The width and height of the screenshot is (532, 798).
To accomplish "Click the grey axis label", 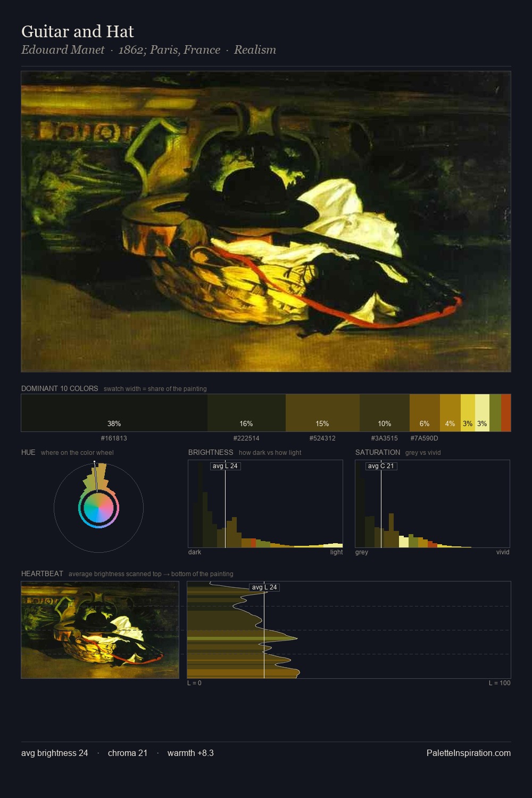I will pyautogui.click(x=362, y=552).
